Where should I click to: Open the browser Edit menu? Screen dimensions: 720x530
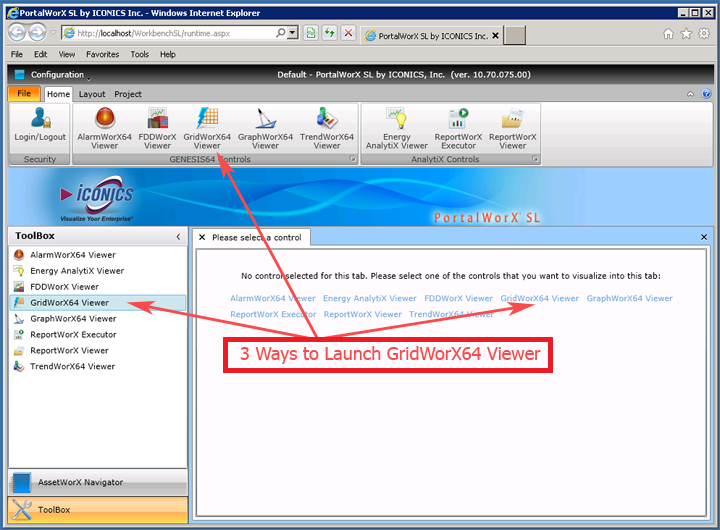(x=40, y=54)
